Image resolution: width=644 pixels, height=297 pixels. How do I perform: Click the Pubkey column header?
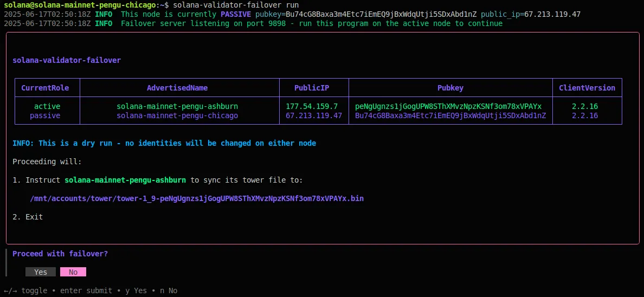(x=450, y=88)
